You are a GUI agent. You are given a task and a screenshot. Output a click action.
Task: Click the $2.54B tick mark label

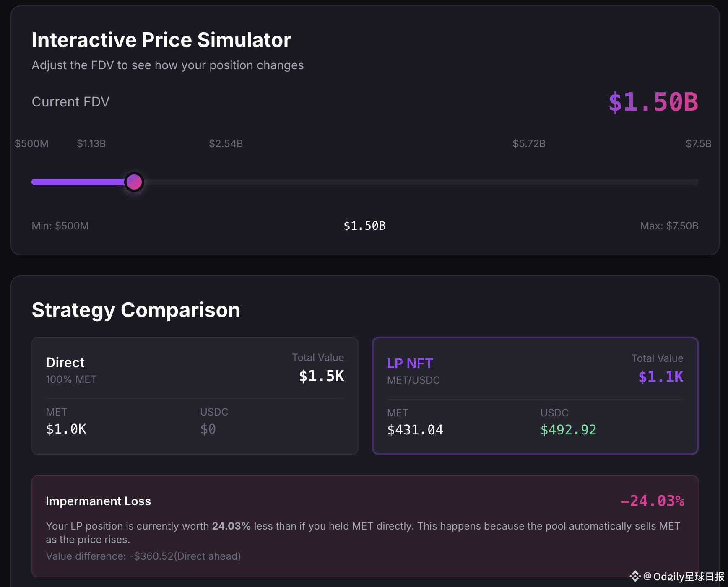[x=226, y=144]
